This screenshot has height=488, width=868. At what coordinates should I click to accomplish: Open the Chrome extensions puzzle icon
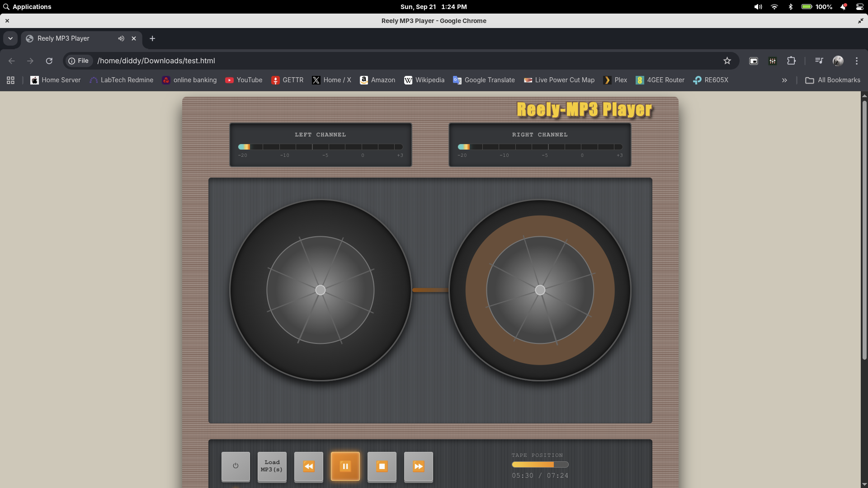point(791,61)
